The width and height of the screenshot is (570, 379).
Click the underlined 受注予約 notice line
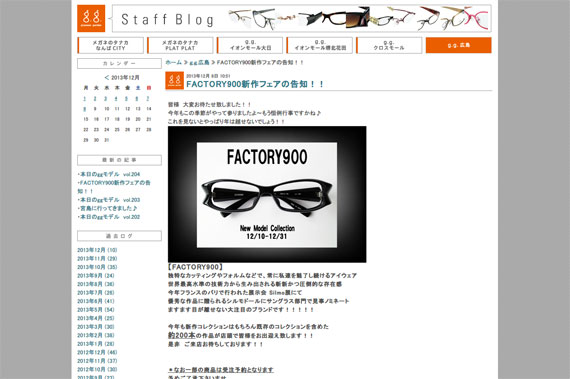click(221, 370)
